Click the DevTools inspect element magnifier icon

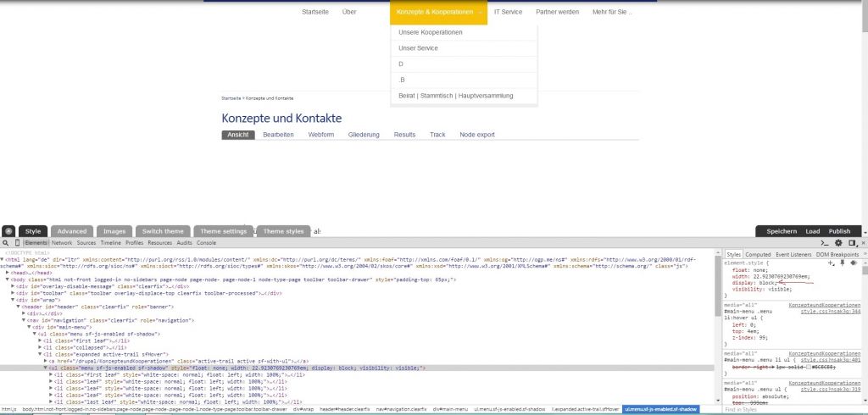pyautogui.click(x=7, y=242)
